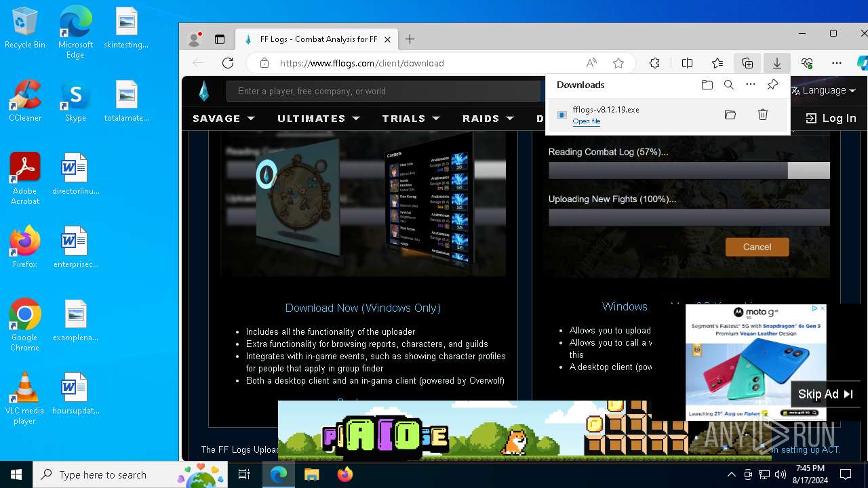Pin the Downloads panel

[772, 85]
